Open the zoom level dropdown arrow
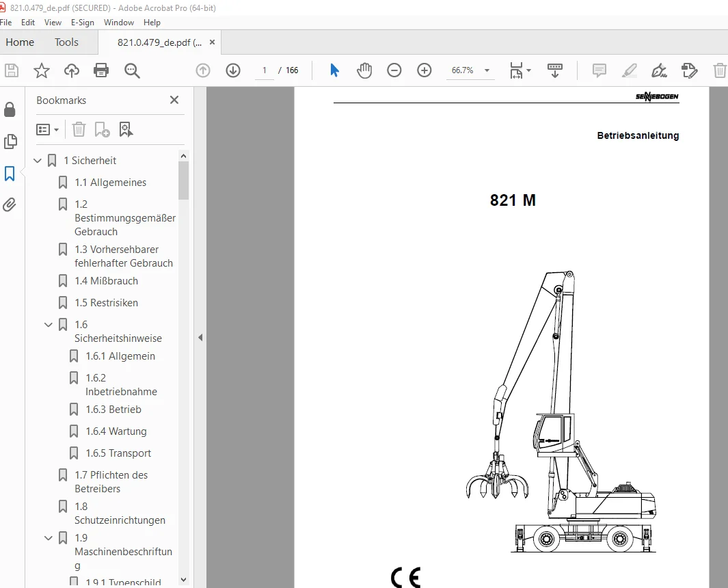Viewport: 728px width, 588px height. 487,70
